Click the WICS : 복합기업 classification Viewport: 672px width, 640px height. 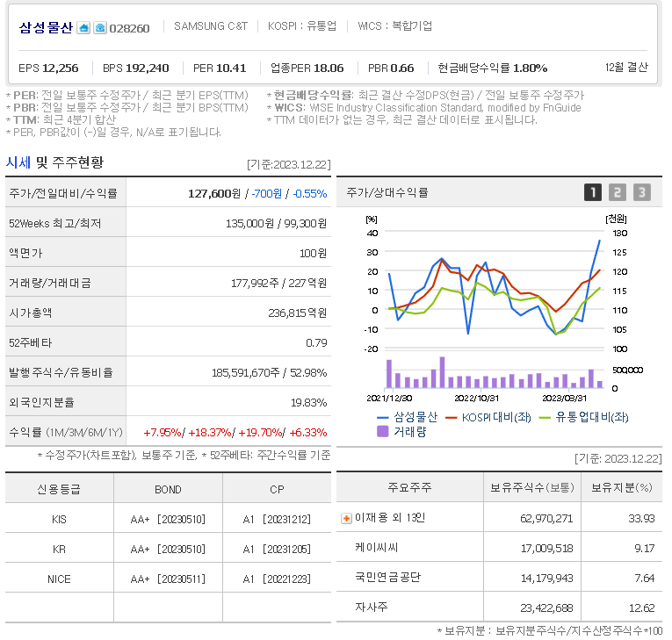[x=394, y=26]
